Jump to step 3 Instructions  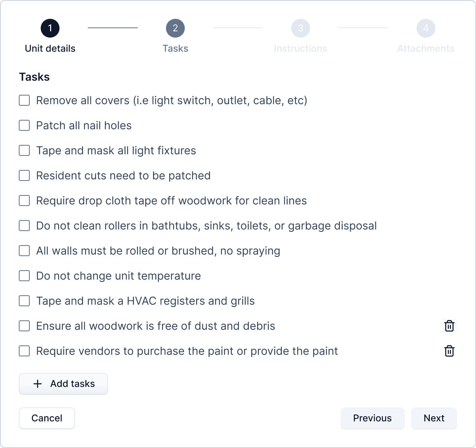coord(301,28)
